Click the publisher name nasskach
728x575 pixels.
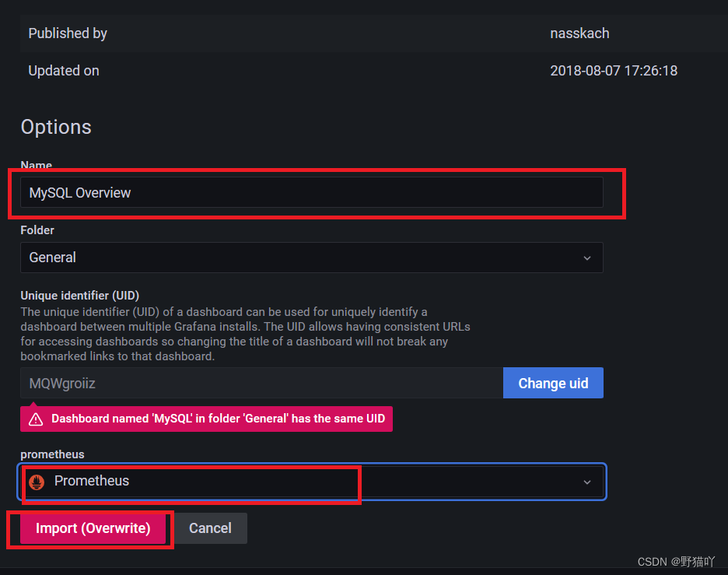tap(579, 33)
